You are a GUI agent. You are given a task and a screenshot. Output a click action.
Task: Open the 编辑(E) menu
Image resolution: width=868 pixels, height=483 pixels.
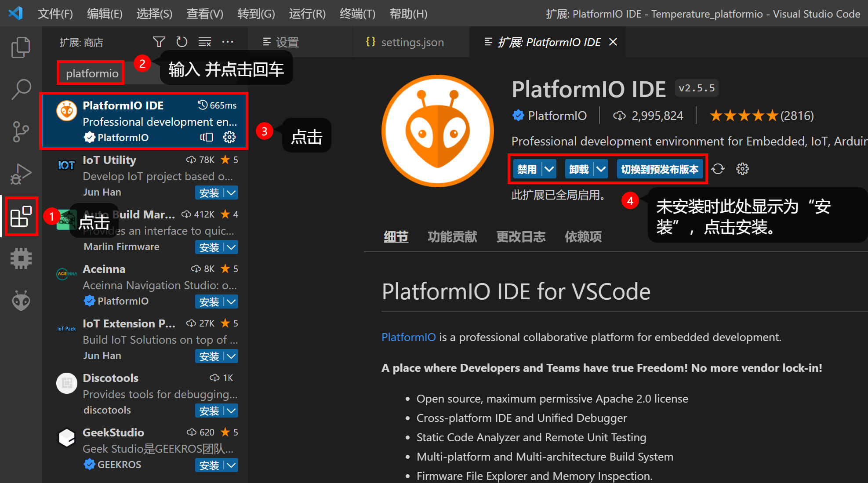[x=105, y=14]
